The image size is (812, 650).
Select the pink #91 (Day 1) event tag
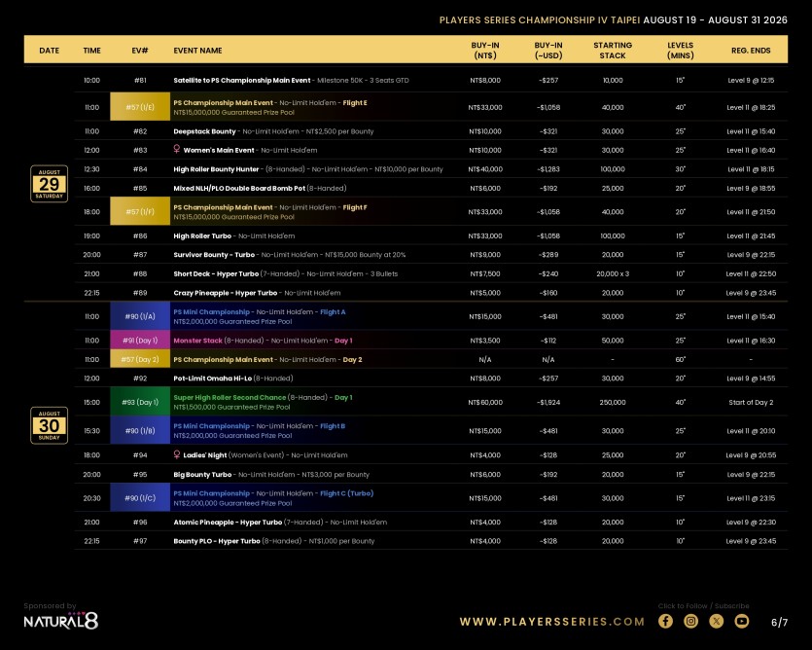tap(140, 341)
